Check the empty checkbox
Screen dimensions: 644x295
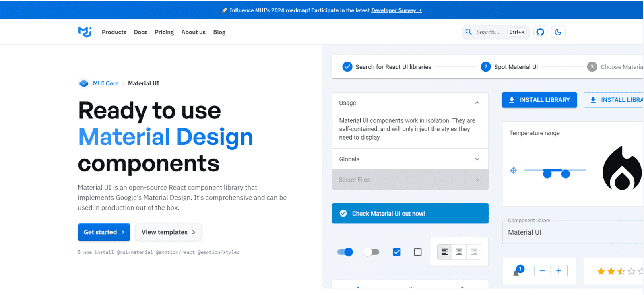[418, 252]
